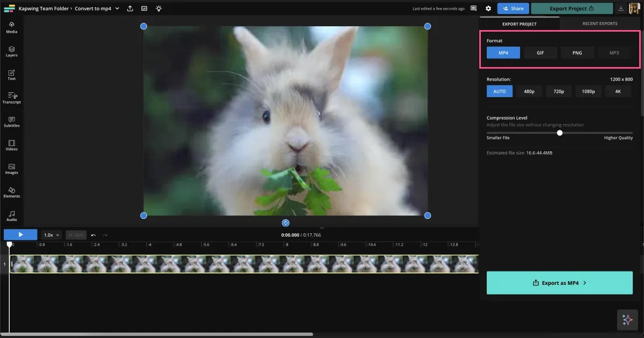Open the Audio panel
The width and height of the screenshot is (644, 338).
tap(11, 216)
